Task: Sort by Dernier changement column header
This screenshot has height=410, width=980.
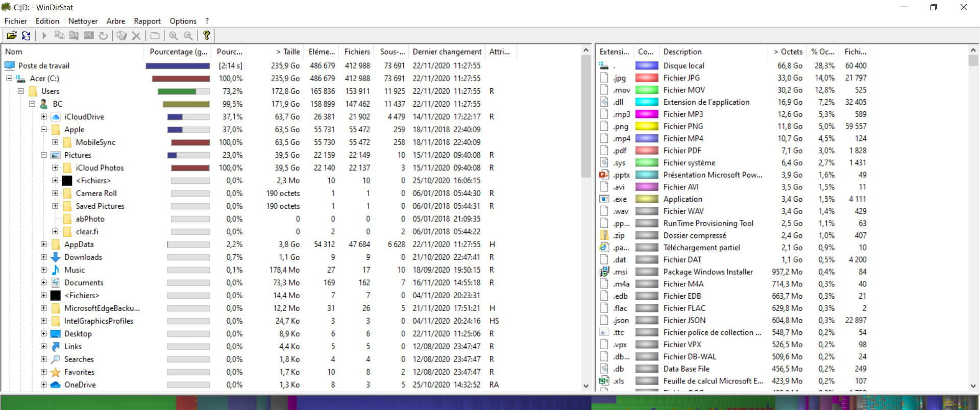Action: (x=447, y=52)
